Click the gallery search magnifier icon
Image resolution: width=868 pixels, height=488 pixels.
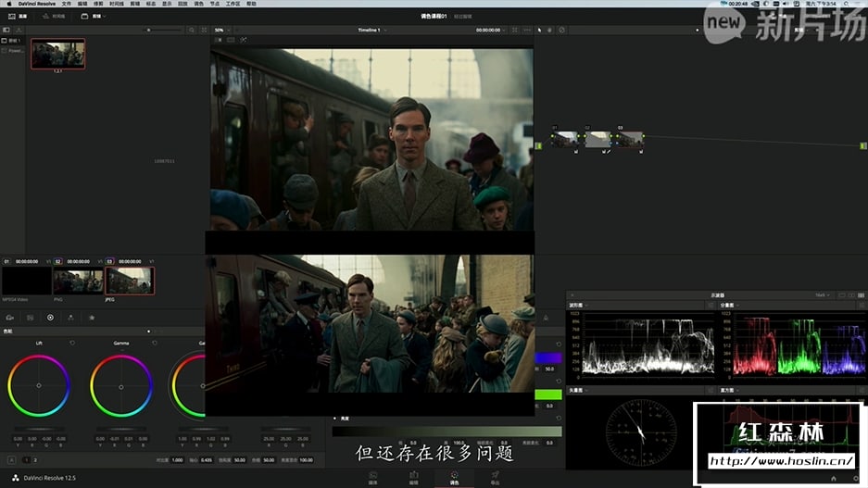click(x=192, y=30)
